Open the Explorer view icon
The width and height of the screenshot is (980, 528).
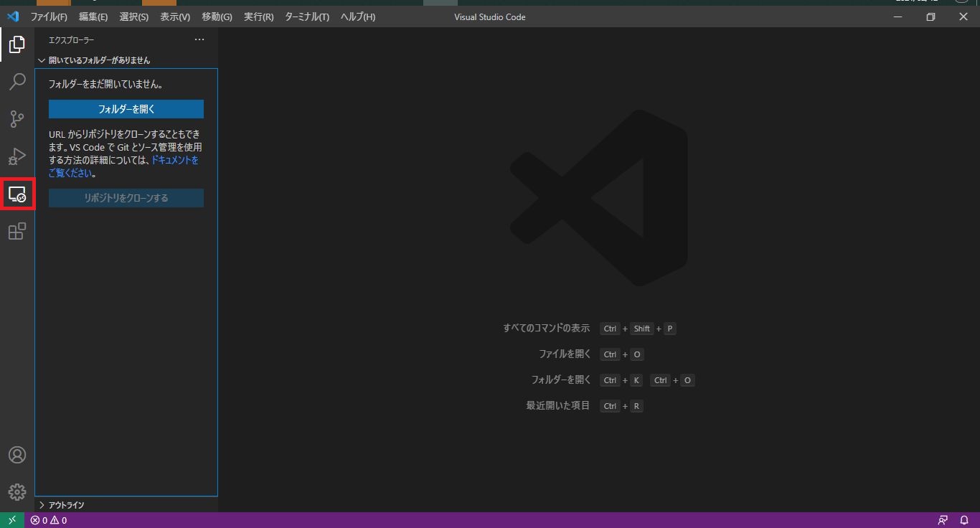[x=17, y=44]
